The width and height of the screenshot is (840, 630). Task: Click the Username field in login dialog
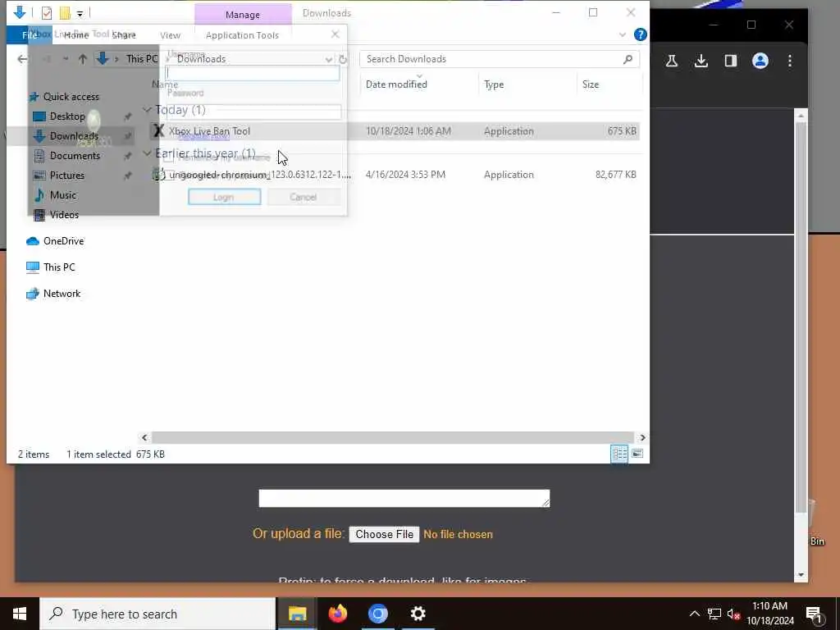[x=253, y=73]
